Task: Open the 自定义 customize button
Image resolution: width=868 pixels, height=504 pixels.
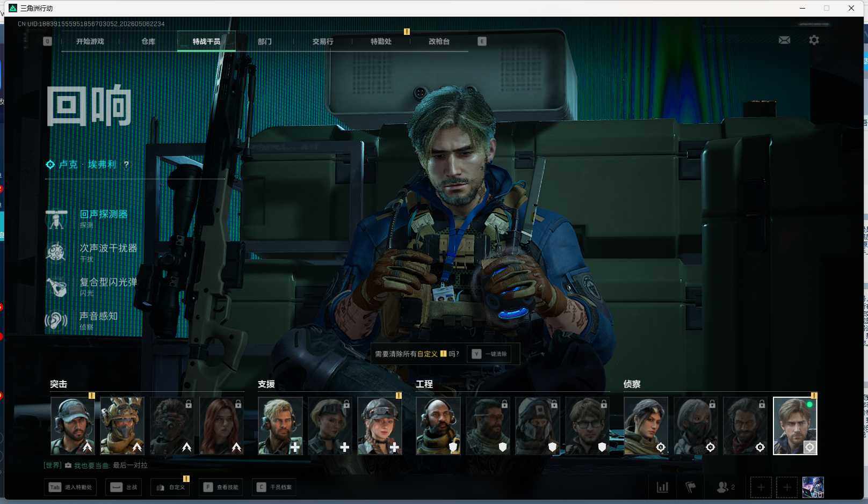Action: coord(170,487)
